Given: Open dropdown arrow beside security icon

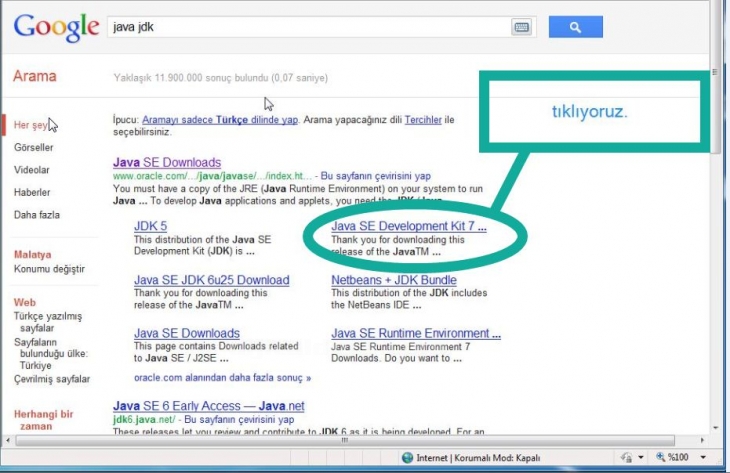Looking at the screenshot, I should (641, 458).
